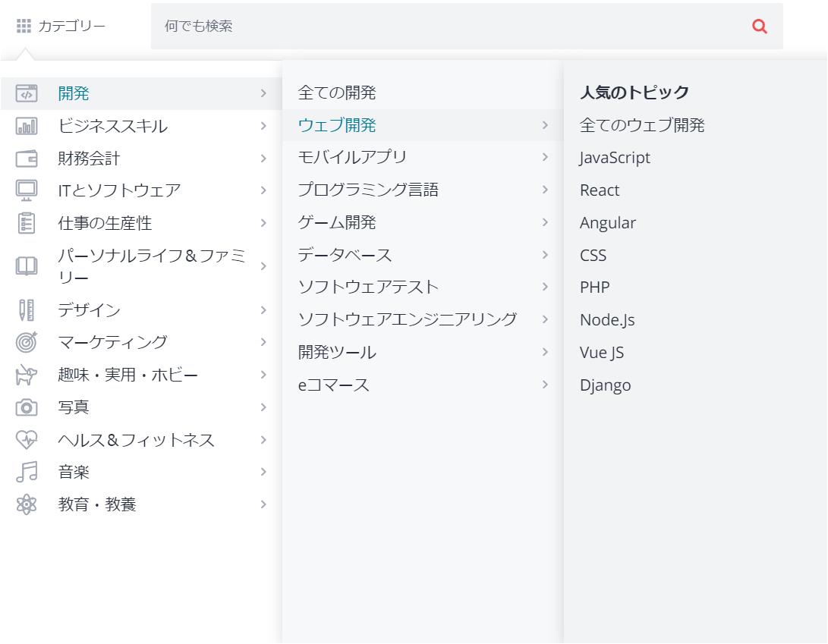Click the music note icon beside 音楽
Screen dimensions: 828x644
pos(27,472)
